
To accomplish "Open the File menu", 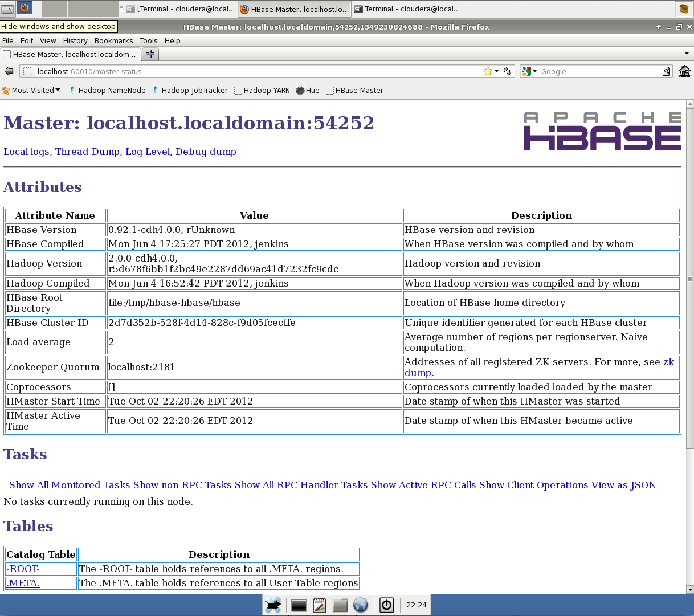I will click(7, 40).
